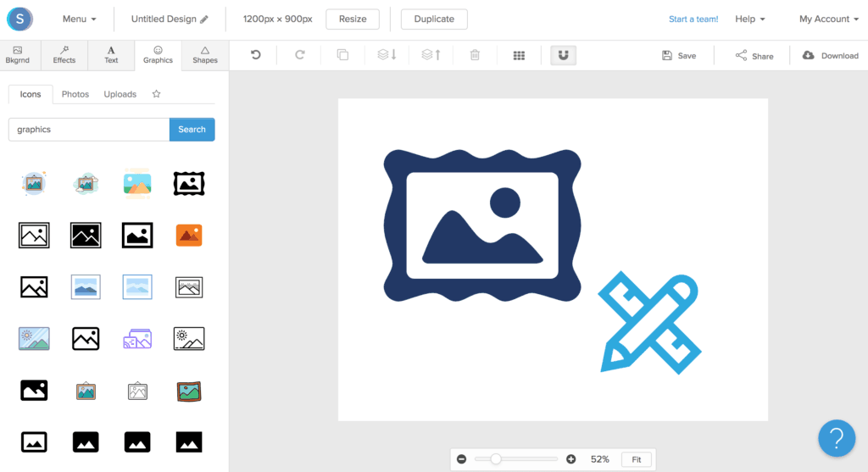The image size is (868, 472).
Task: Share the design
Action: (754, 55)
